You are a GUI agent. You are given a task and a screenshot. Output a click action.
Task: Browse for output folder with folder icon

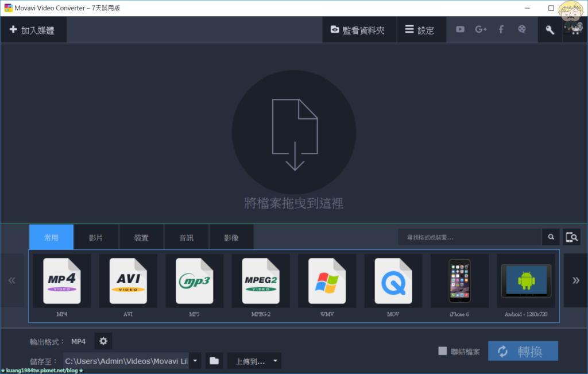[x=214, y=361]
